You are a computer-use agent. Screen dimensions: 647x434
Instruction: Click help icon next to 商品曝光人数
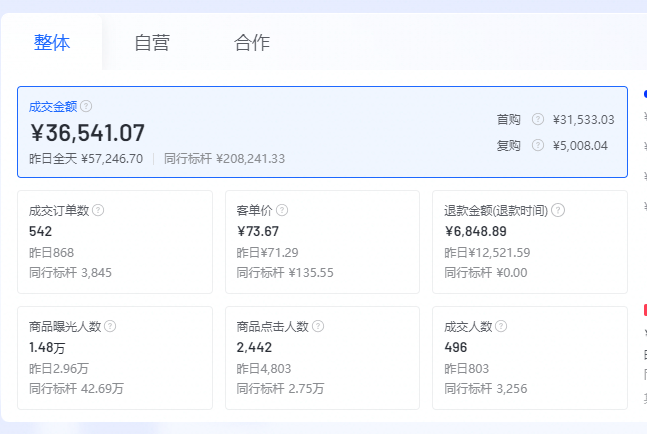110,326
